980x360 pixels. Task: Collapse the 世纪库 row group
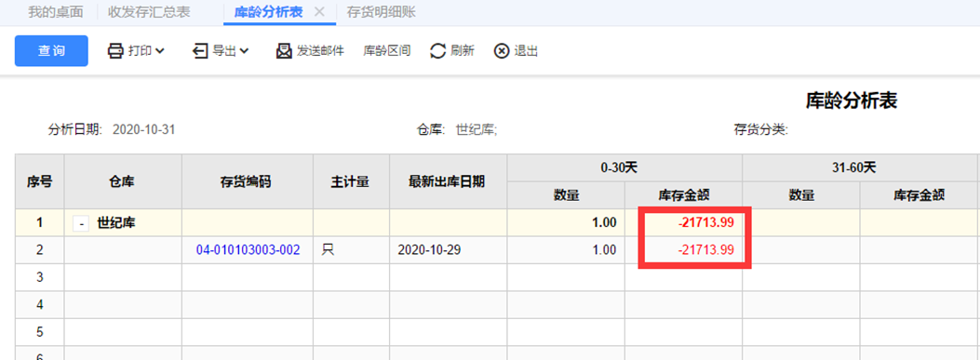[x=81, y=223]
